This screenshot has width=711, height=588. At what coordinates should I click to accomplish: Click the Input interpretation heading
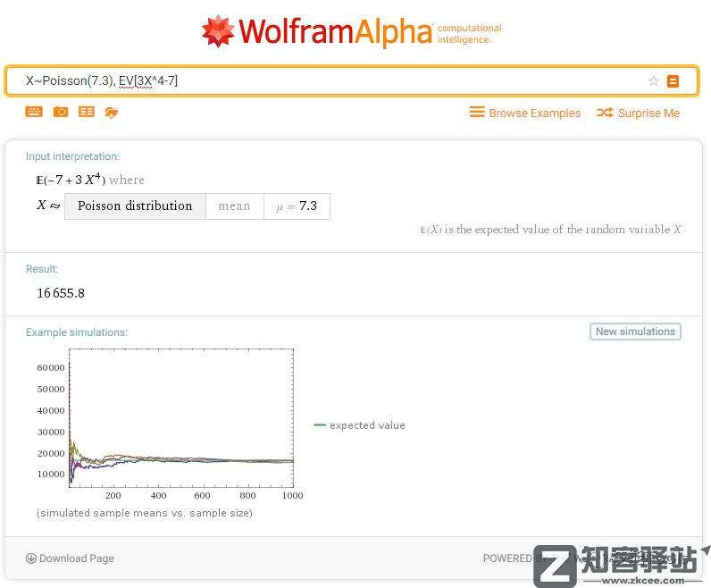pyautogui.click(x=72, y=156)
